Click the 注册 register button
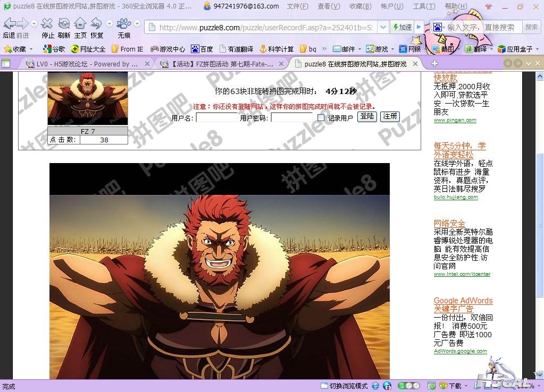The width and height of the screenshot is (544, 392). click(390, 116)
